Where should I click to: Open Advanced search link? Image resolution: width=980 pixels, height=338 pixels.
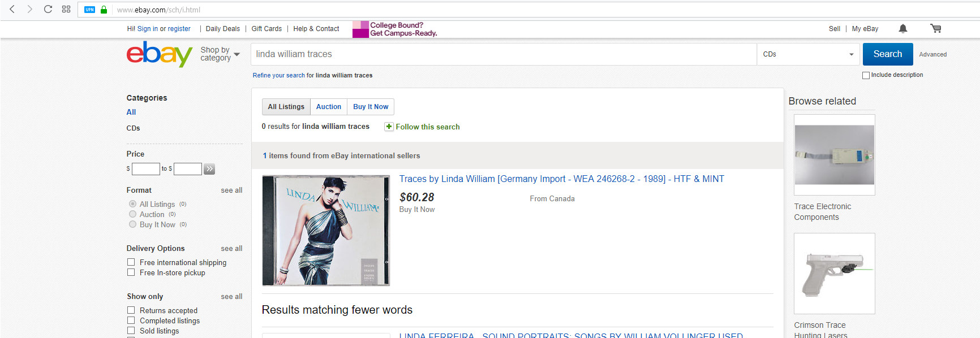click(933, 55)
